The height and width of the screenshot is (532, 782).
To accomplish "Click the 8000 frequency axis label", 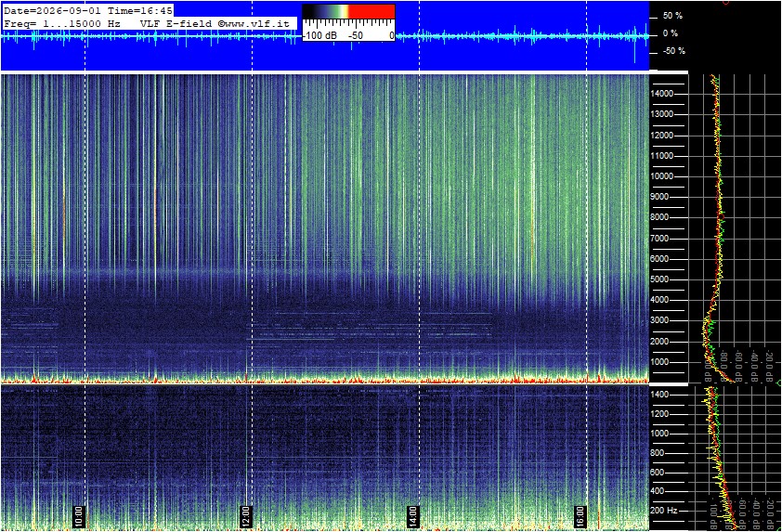I will (x=659, y=217).
